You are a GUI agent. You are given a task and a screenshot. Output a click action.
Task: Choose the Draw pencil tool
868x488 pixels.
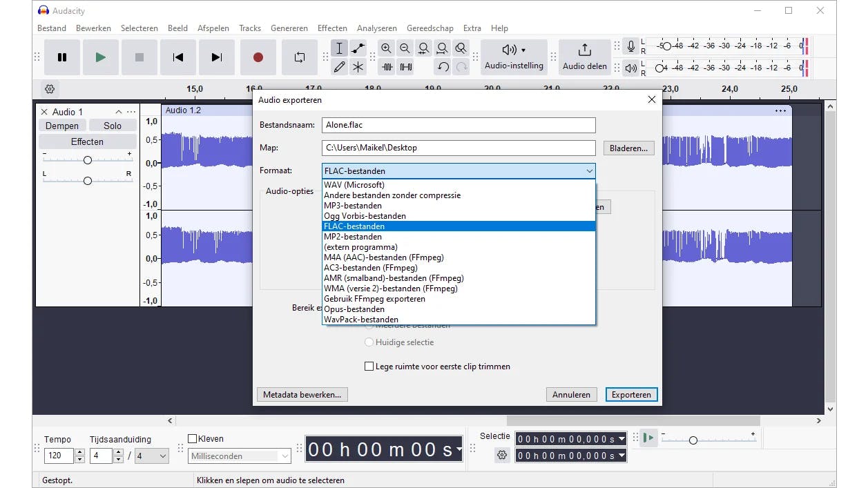point(339,67)
